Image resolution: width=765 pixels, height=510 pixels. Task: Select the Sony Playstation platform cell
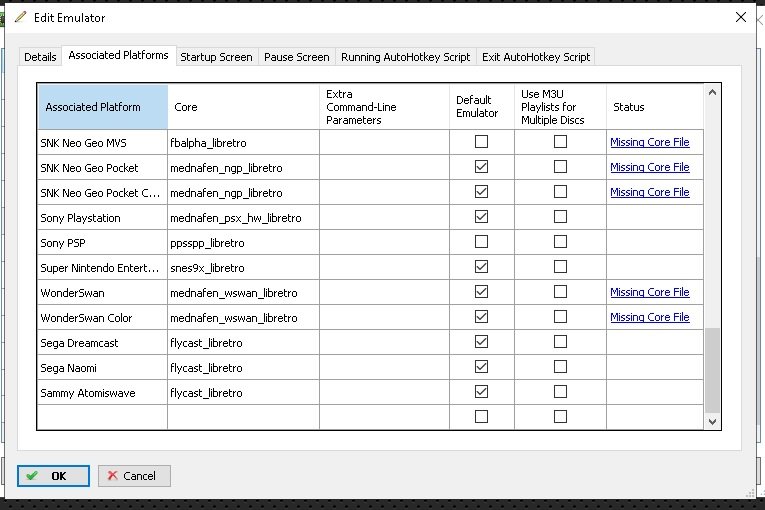102,218
